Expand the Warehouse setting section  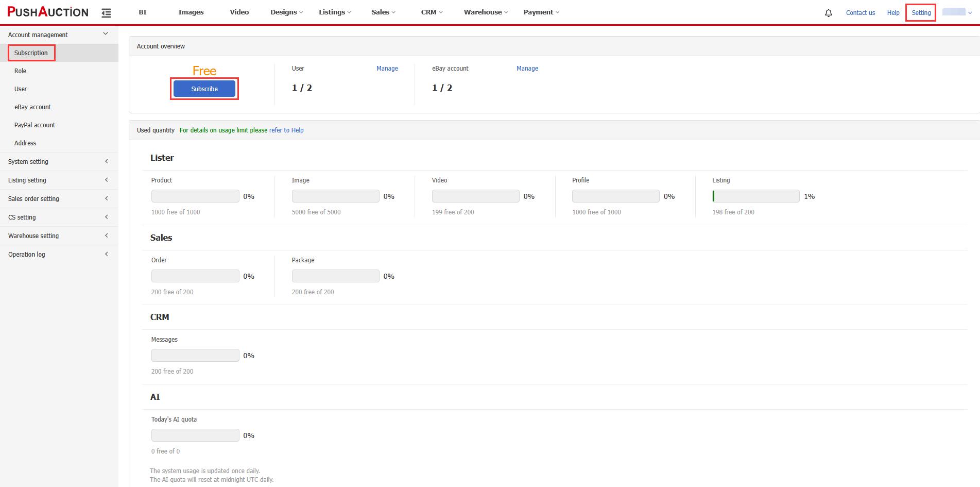pyautogui.click(x=59, y=236)
